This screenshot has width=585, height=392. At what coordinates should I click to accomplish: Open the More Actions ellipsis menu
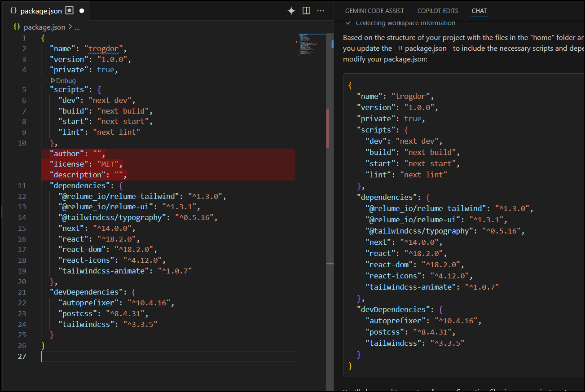pyautogui.click(x=321, y=11)
